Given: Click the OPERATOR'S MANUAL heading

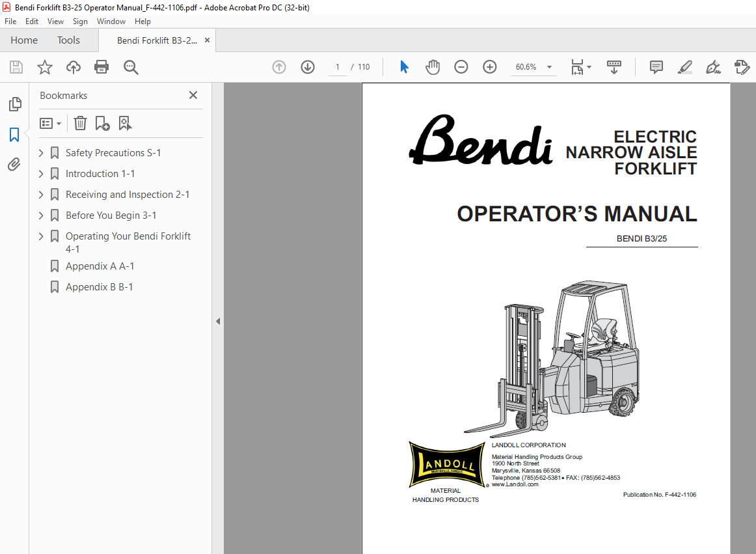Looking at the screenshot, I should tap(576, 214).
